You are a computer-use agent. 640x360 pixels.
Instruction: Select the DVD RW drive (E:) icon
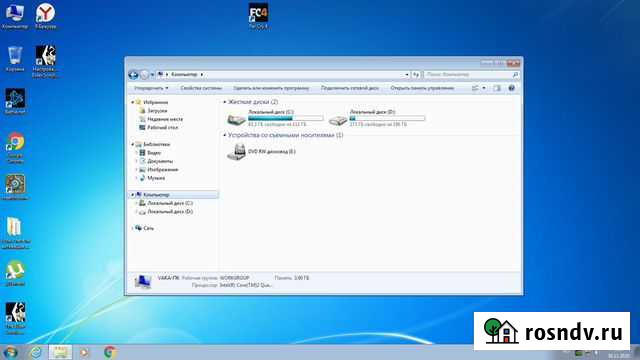[x=236, y=152]
